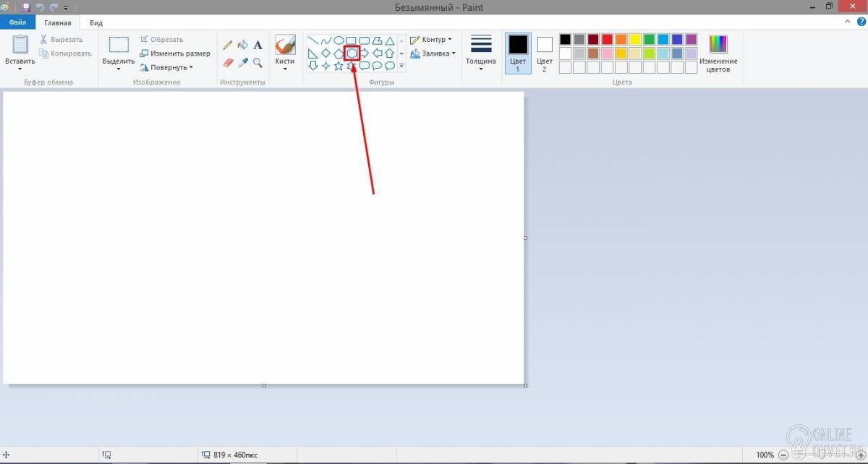Activate the Цвет 2 color selector
The height and width of the screenshot is (464, 868).
pyautogui.click(x=545, y=53)
